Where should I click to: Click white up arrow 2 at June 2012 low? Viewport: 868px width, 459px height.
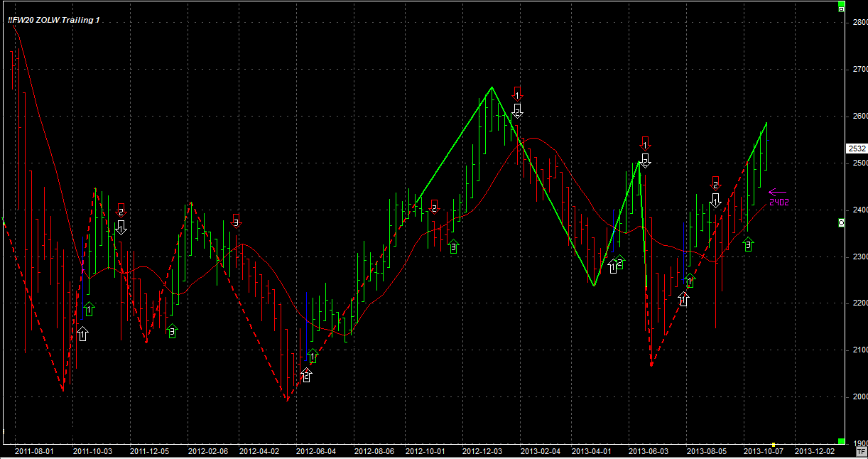tap(306, 374)
